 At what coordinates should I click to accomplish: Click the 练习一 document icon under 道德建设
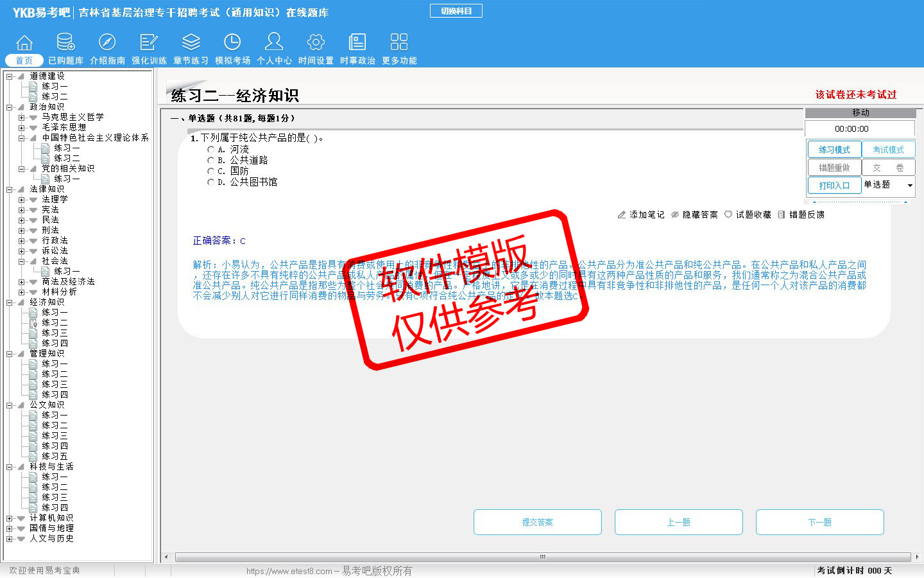tap(33, 86)
